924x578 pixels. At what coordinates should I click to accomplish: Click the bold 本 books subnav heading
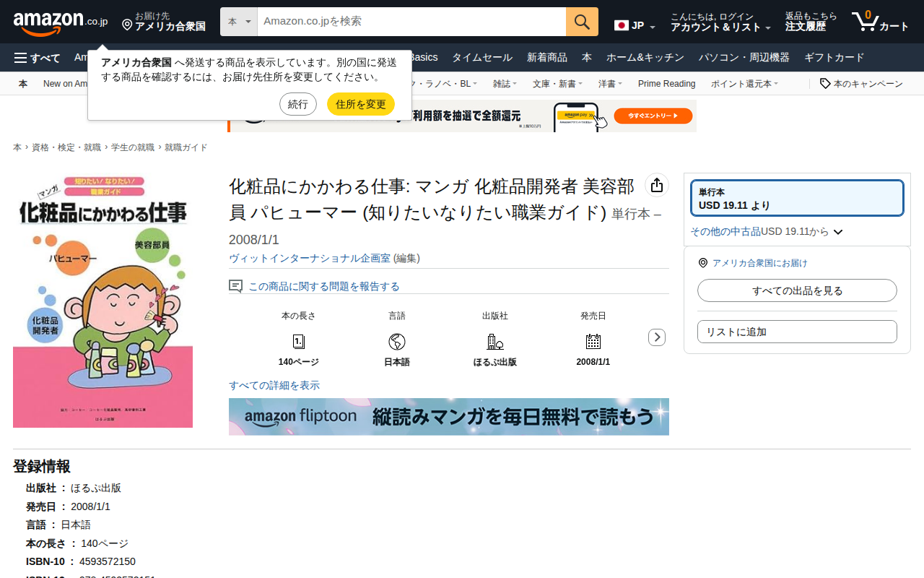point(23,84)
